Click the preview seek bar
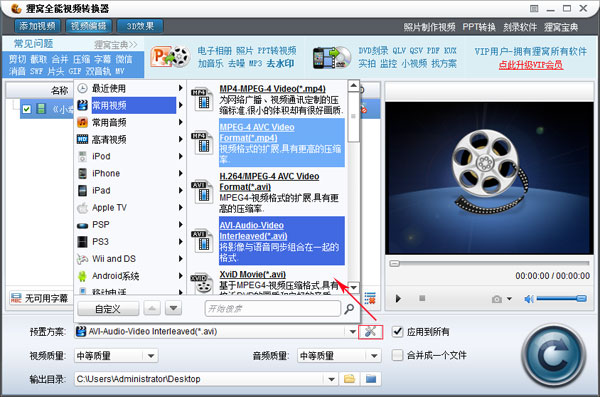Image resolution: width=600 pixels, height=397 pixels. click(489, 263)
